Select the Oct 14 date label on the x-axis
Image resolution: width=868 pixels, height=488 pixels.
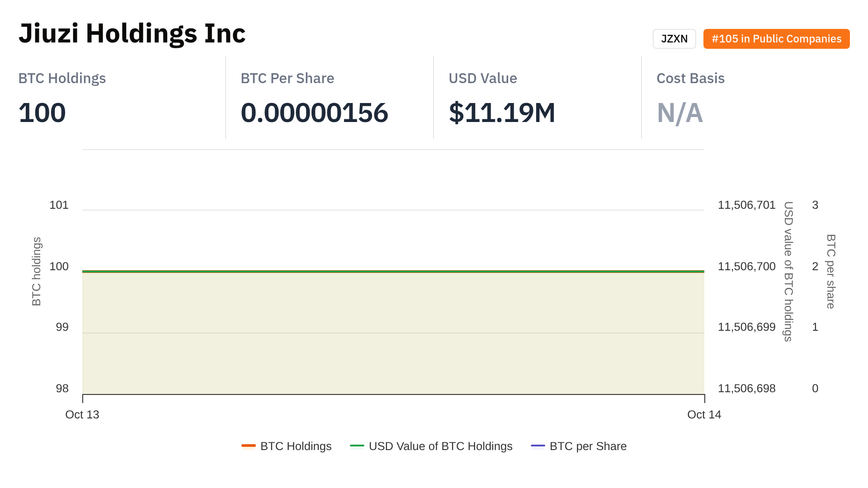[x=704, y=414]
